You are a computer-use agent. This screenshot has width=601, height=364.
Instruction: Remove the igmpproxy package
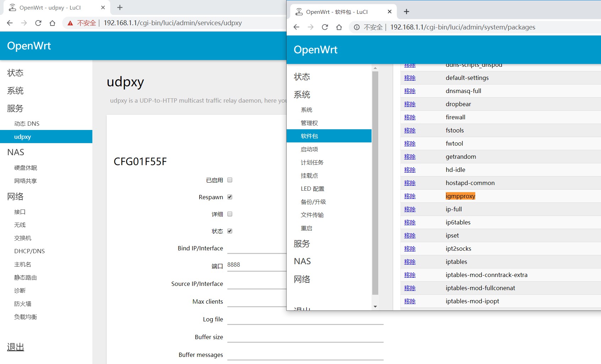pyautogui.click(x=410, y=196)
